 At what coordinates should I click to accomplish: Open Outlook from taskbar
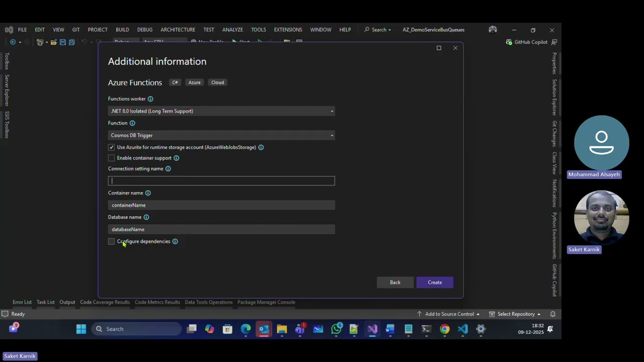pos(264,329)
